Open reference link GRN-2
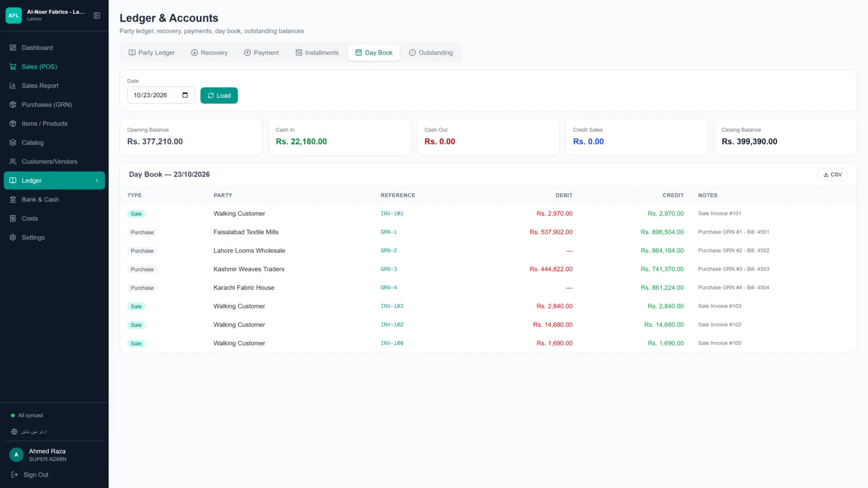Image resolution: width=868 pixels, height=488 pixels. point(389,251)
